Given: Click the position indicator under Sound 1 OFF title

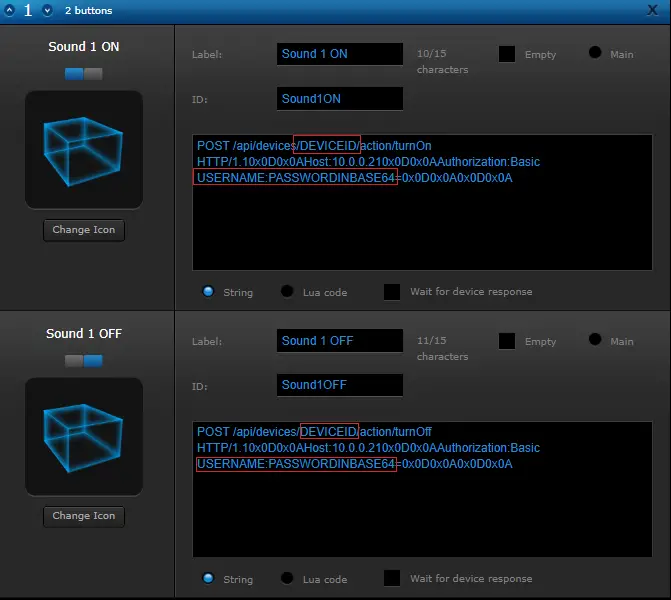Looking at the screenshot, I should (83, 361).
